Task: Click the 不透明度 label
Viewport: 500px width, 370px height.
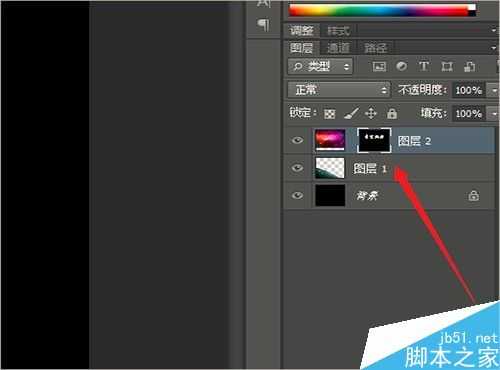Action: (x=422, y=90)
